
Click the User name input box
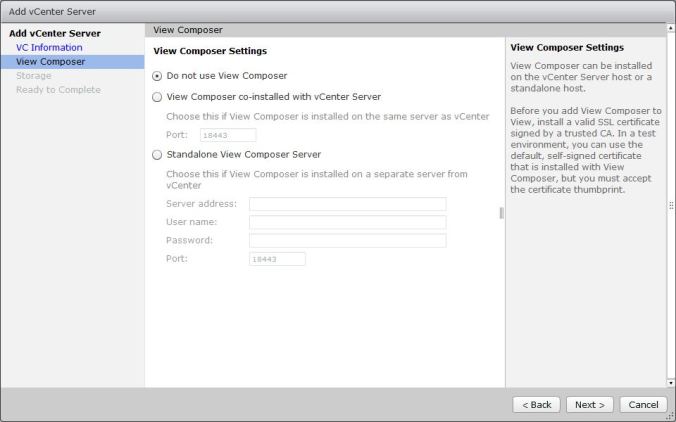pyautogui.click(x=347, y=222)
